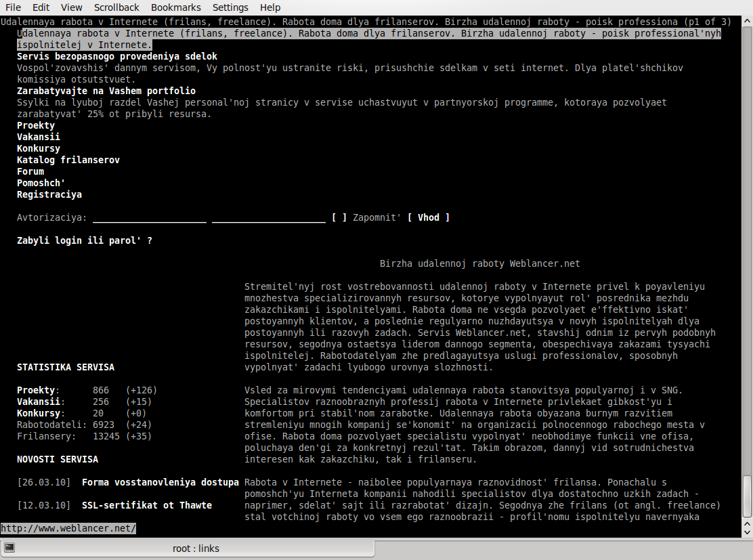Open news 'Forma vosstanovleniya dostupa'
This screenshot has width=753, height=560.
(160, 483)
